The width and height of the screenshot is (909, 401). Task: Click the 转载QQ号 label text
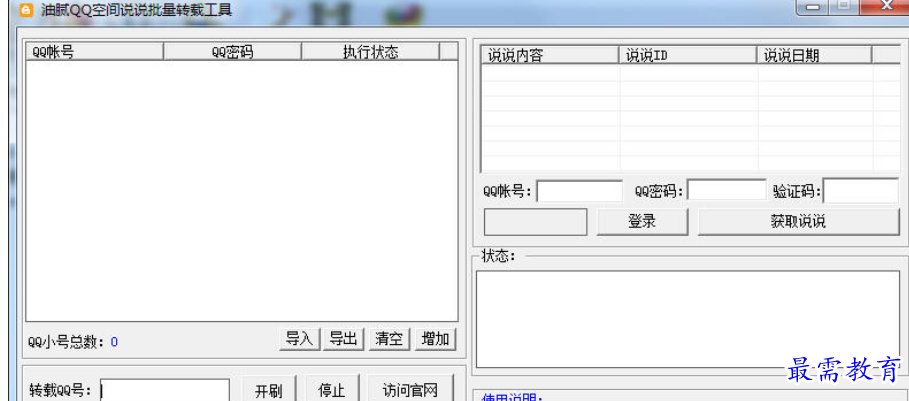pyautogui.click(x=60, y=390)
